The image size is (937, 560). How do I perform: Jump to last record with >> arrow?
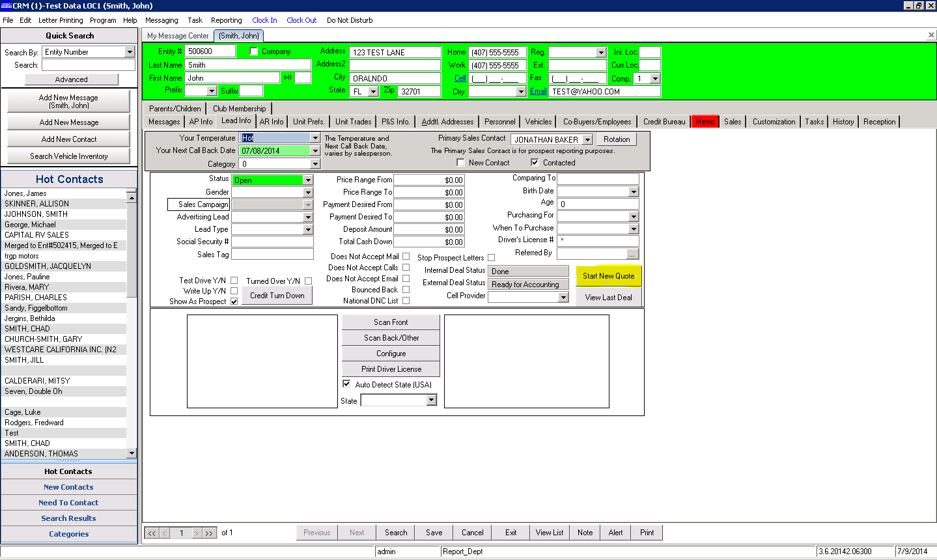click(209, 533)
